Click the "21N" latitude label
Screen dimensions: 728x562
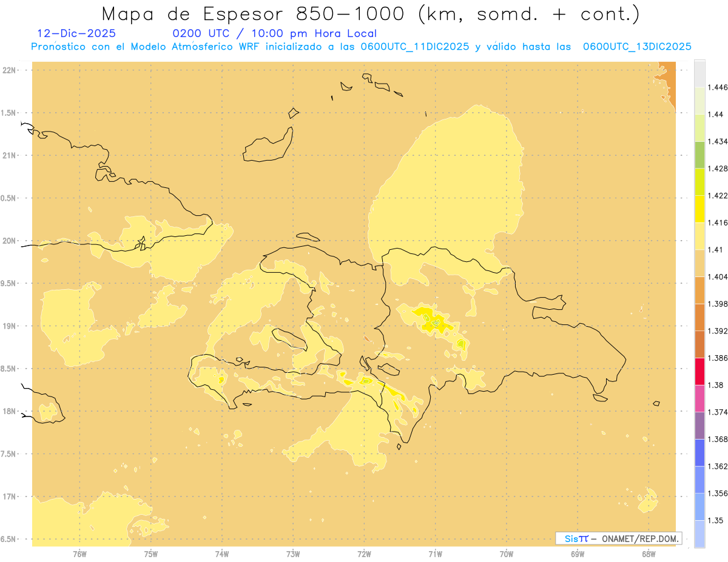[x=10, y=155]
